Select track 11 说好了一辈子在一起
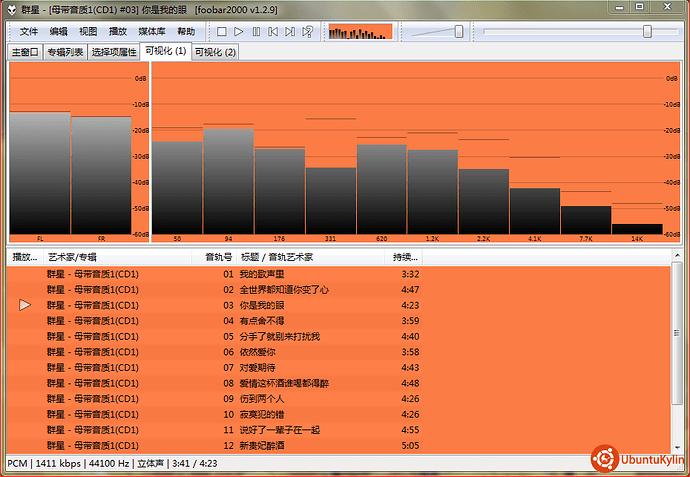The image size is (690, 477). (338, 430)
